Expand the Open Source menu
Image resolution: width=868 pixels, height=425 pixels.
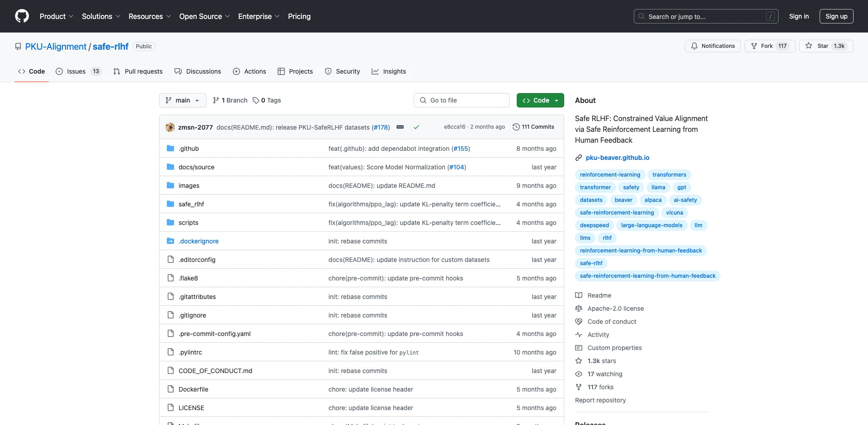point(204,16)
